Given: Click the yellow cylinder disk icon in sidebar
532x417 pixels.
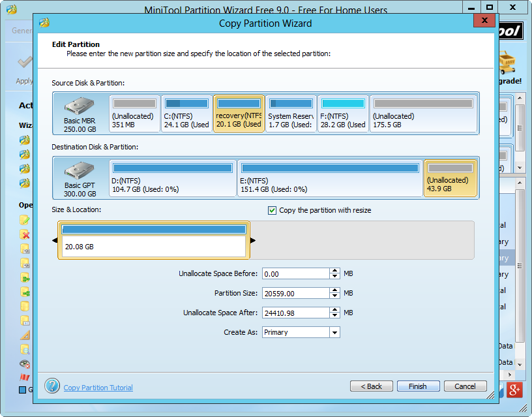Looking at the screenshot, I should pos(24,306).
